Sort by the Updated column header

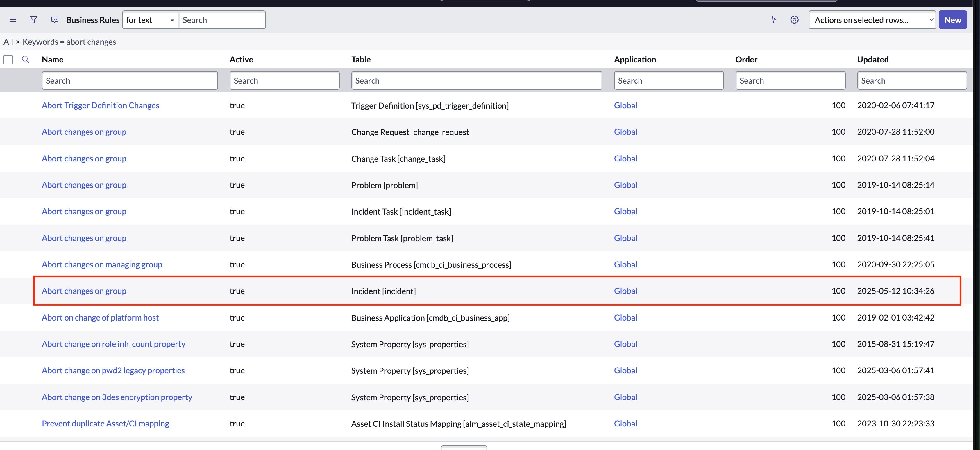coord(873,59)
